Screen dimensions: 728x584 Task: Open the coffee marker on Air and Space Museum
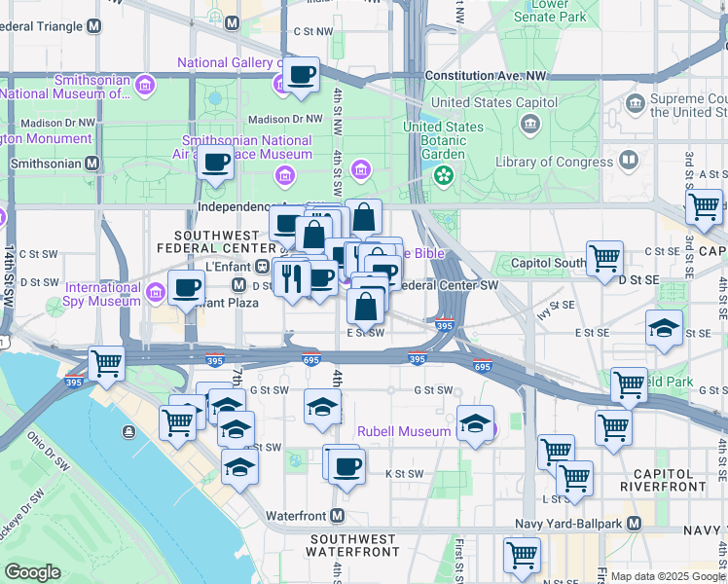[x=215, y=164]
